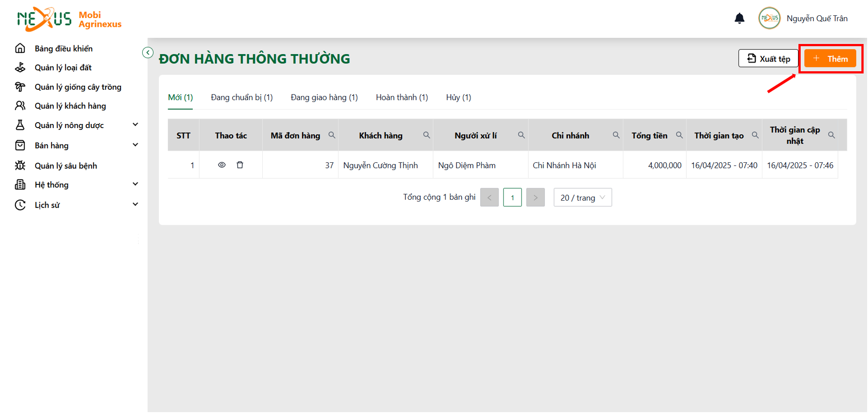Click the Xuất tệp export button
The height and width of the screenshot is (413, 868).
tap(768, 58)
